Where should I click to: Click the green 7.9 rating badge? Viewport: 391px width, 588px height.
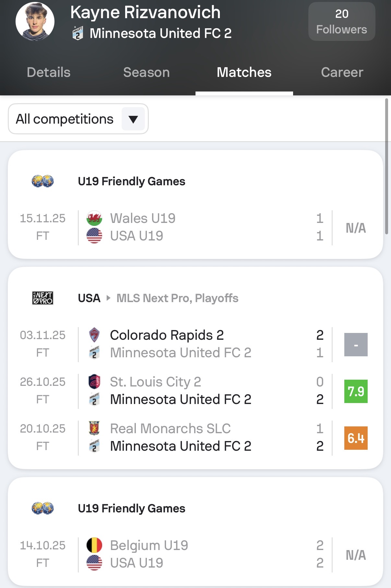pos(356,391)
